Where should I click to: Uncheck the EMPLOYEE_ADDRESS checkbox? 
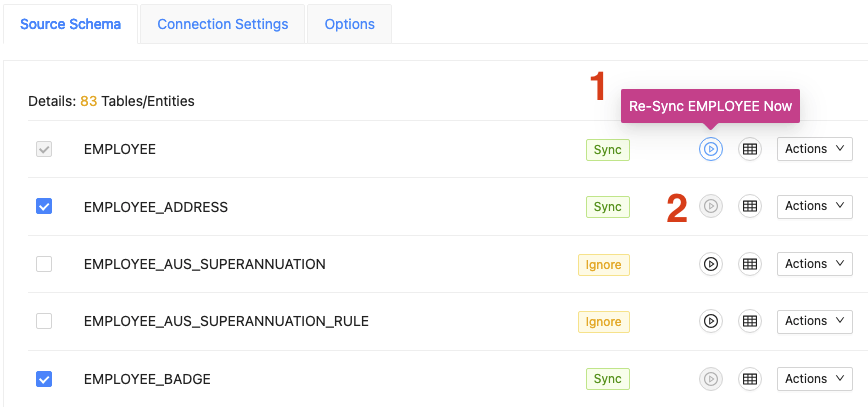tap(44, 207)
